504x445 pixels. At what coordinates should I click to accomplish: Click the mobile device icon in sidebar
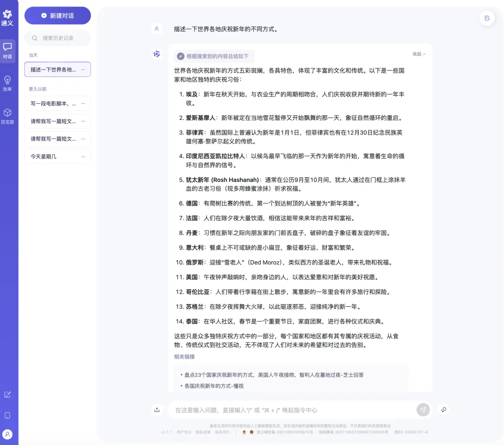7,416
